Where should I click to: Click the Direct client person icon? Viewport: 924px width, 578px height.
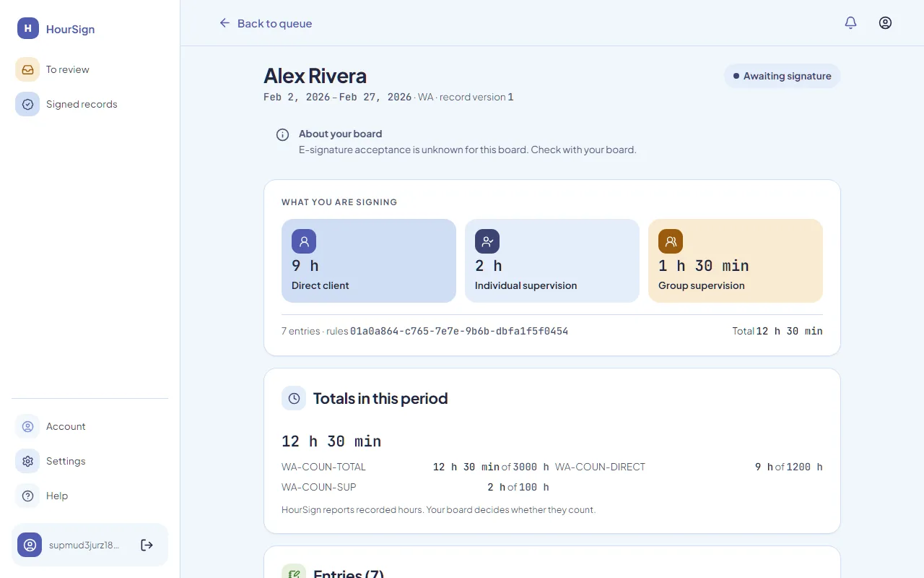(304, 241)
